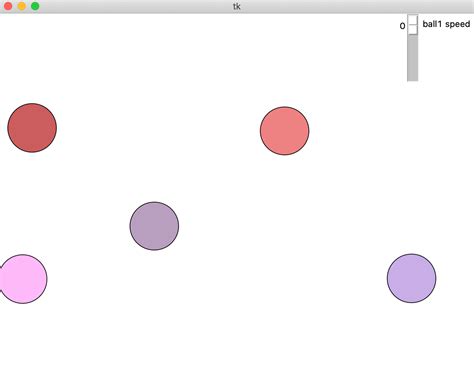
Task: Maximize the window with green button
Action: point(35,6)
